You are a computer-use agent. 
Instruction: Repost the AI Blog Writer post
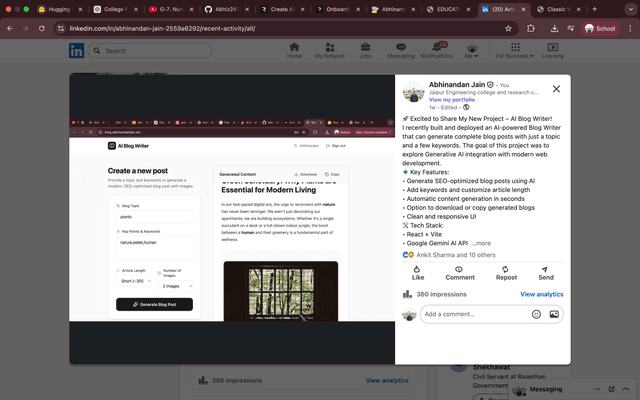pyautogui.click(x=506, y=273)
